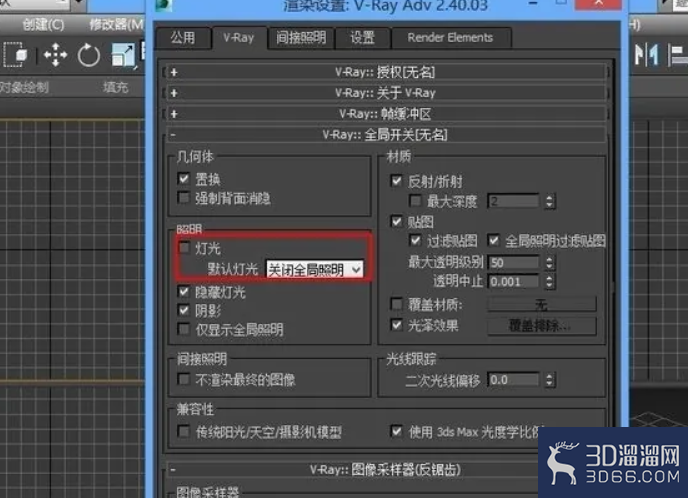The image size is (688, 498).
Task: Enable the 最大深度 checkbox
Action: 415,201
